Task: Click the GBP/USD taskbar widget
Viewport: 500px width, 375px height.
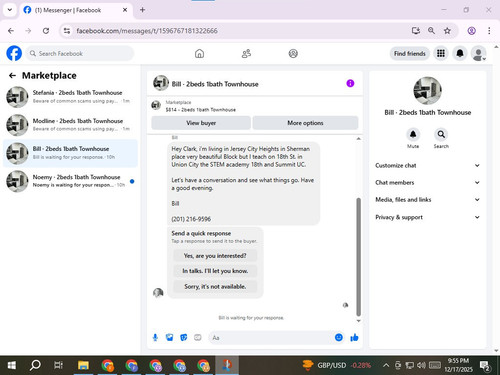Action: (337, 365)
